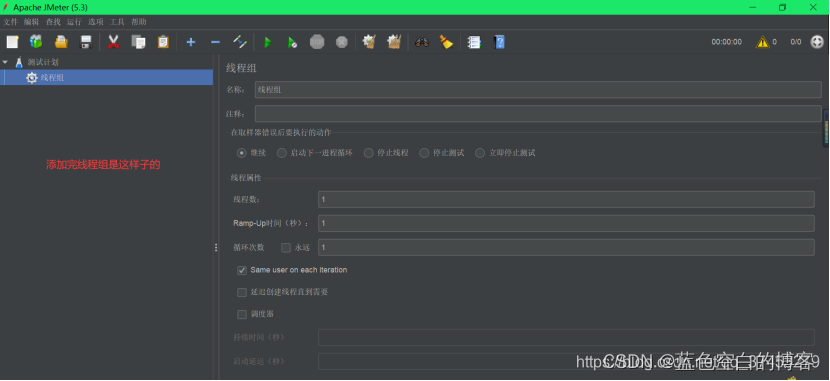Click the Paste clipboard icon
The image size is (830, 381).
[163, 42]
